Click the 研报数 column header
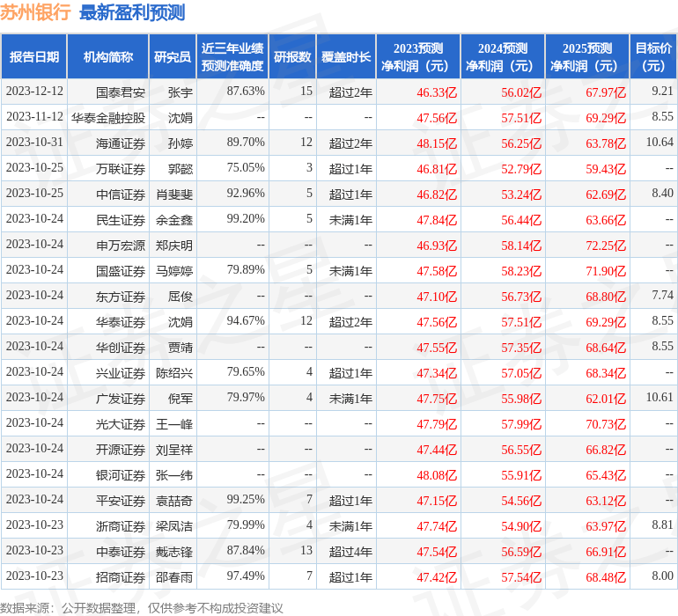678x616 pixels. [292, 57]
